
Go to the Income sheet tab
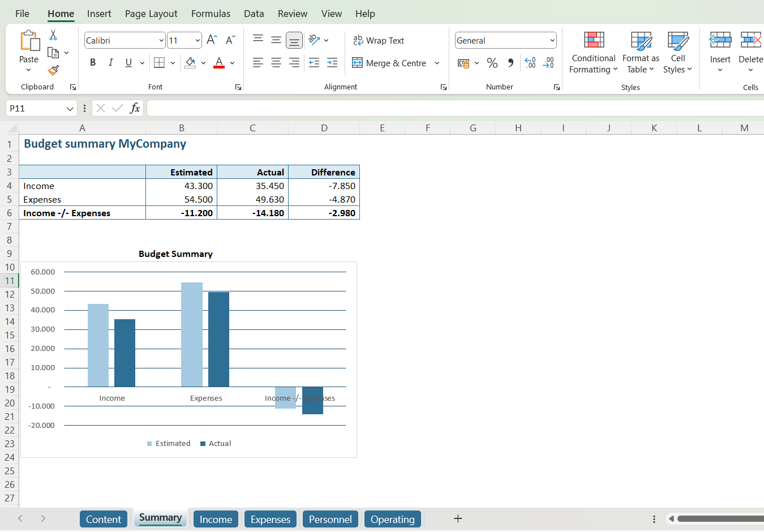click(x=216, y=519)
